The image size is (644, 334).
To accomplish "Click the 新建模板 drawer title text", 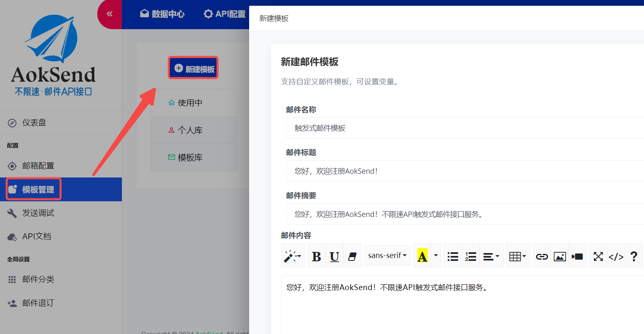I will pos(274,18).
